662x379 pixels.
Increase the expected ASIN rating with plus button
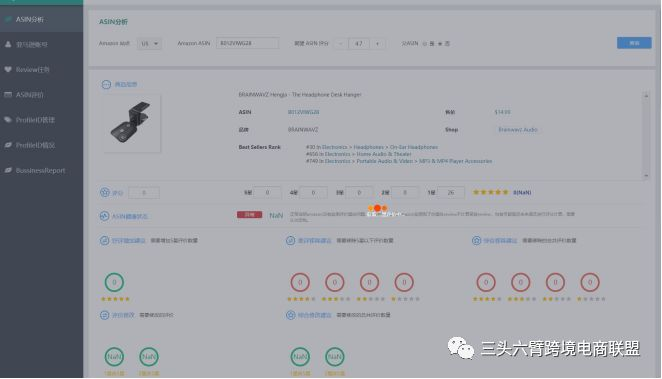pos(377,43)
